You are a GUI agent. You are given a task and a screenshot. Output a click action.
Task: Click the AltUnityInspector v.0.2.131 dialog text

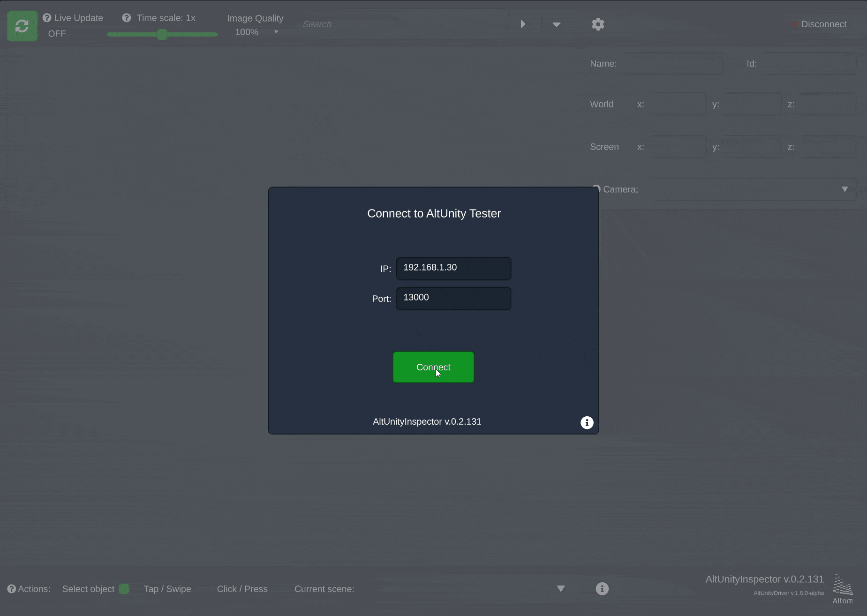coord(427,421)
